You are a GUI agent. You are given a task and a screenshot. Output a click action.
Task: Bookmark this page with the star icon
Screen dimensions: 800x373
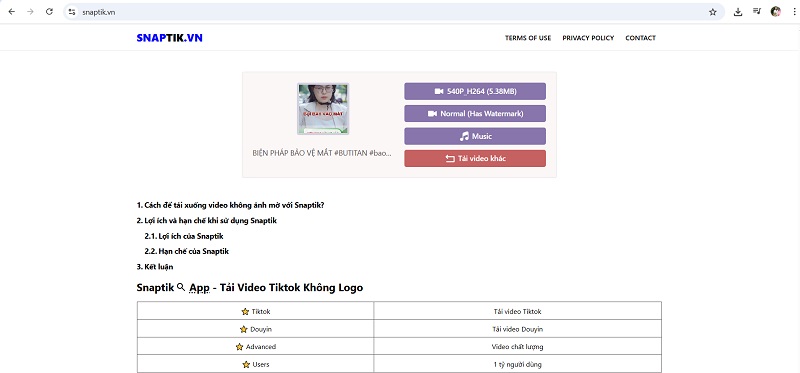point(713,12)
